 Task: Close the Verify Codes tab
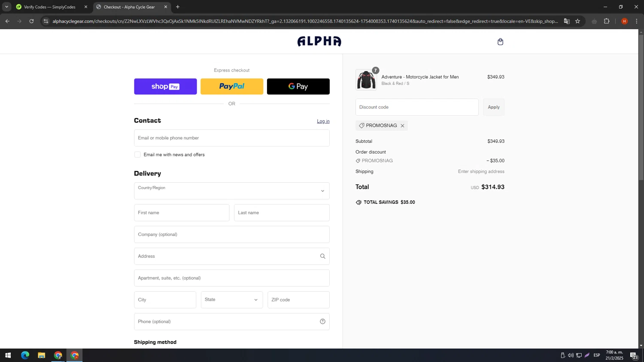click(85, 7)
